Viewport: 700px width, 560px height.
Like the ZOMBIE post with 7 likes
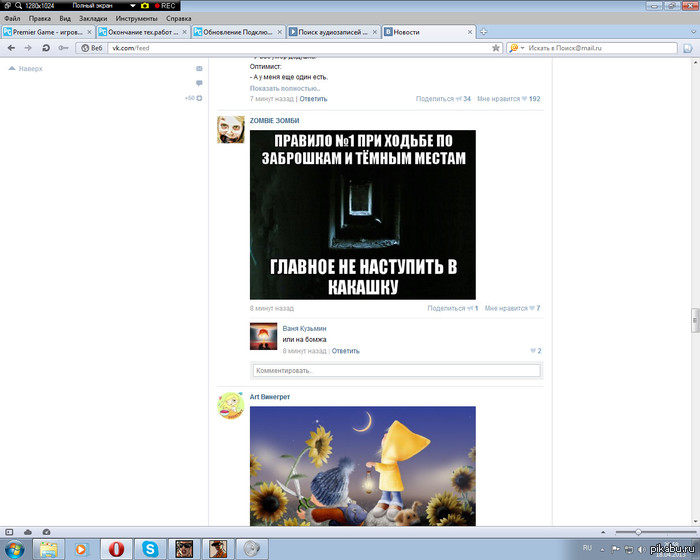[512, 308]
